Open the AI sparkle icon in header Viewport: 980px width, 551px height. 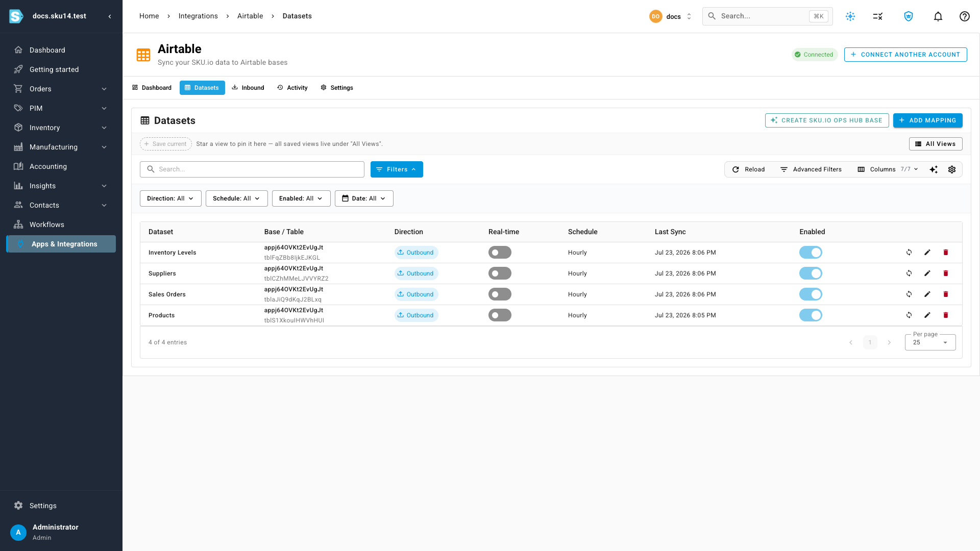(850, 16)
